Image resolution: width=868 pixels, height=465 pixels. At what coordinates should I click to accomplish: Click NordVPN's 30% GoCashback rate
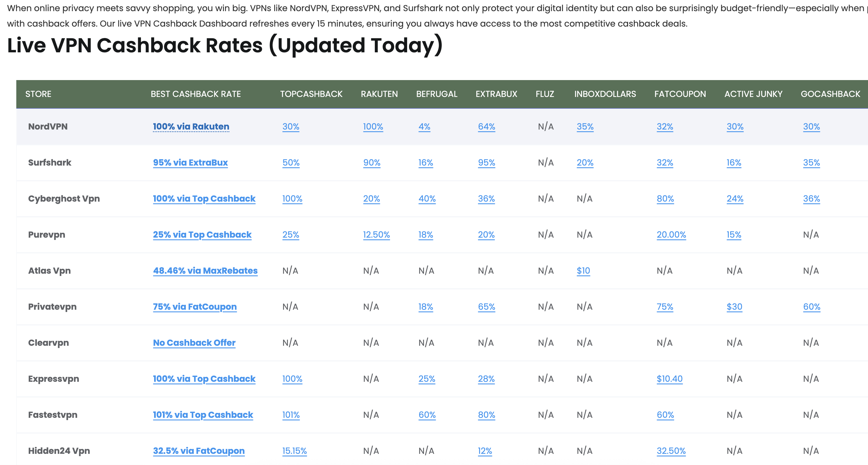811,127
